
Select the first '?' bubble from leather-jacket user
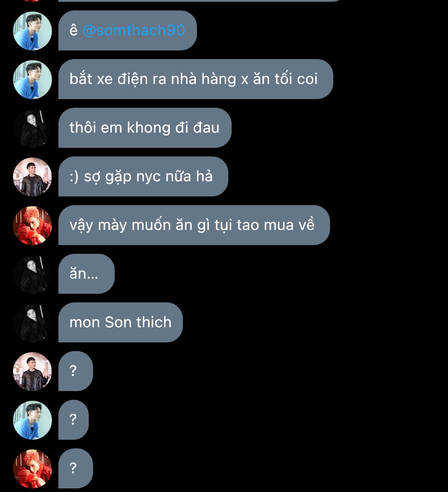pyautogui.click(x=76, y=371)
